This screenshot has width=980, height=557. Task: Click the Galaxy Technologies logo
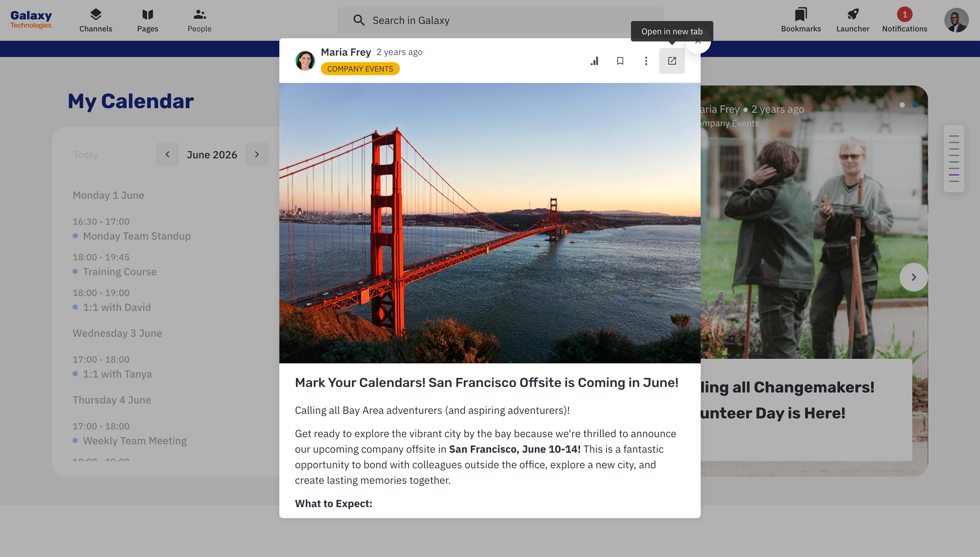(x=31, y=19)
